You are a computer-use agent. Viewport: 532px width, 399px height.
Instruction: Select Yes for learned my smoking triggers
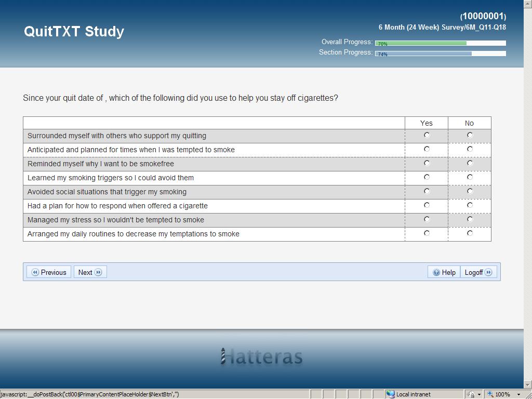coord(427,177)
